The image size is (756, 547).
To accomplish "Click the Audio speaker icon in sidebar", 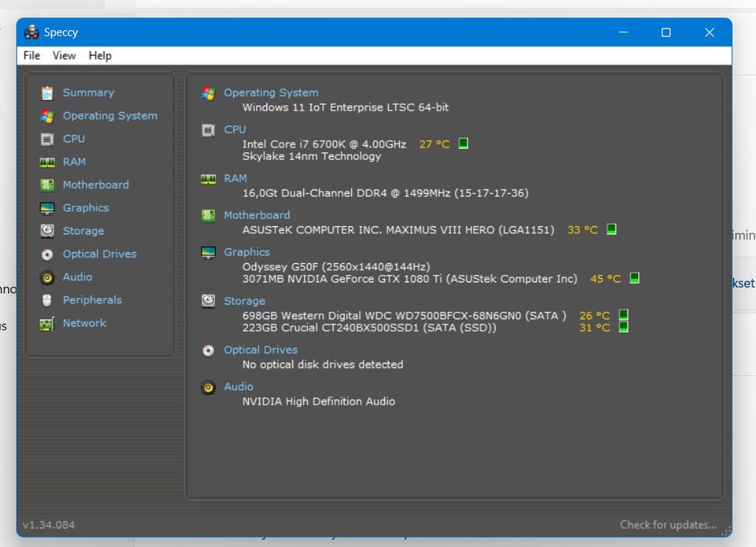I will click(46, 277).
